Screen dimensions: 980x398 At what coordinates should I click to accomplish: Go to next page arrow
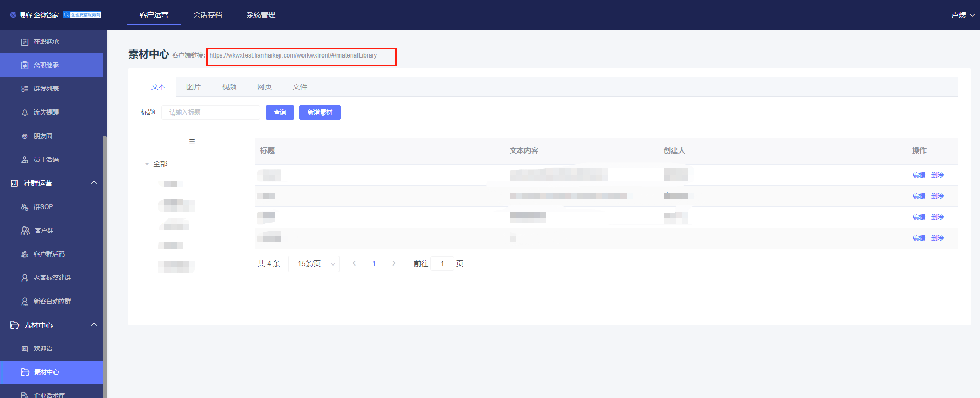point(394,263)
